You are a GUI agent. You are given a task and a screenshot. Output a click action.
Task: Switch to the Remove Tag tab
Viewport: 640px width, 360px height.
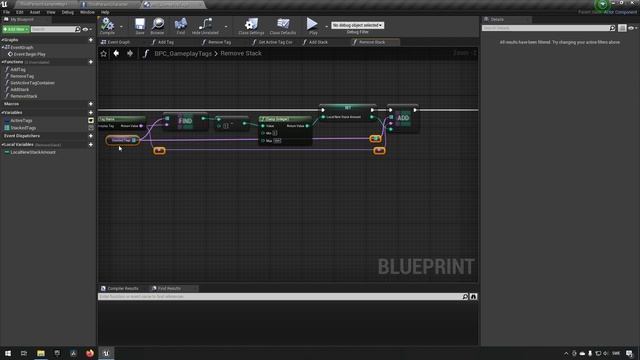point(219,42)
